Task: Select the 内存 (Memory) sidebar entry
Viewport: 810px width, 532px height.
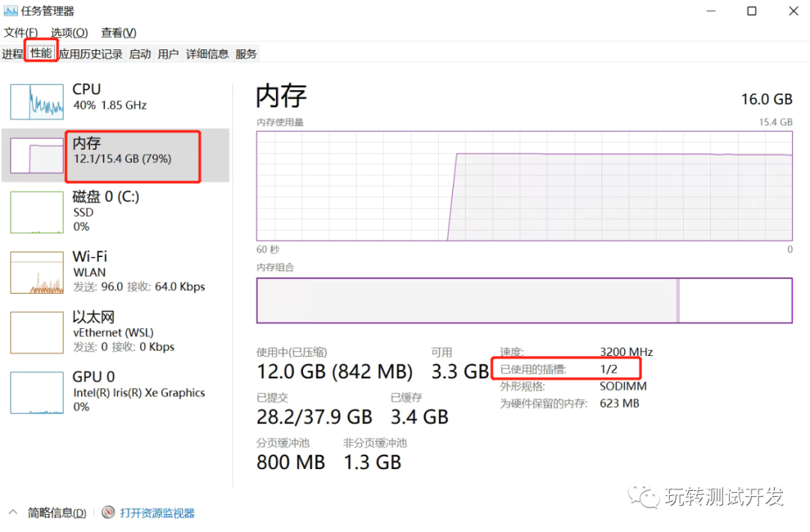Action: tap(112, 155)
